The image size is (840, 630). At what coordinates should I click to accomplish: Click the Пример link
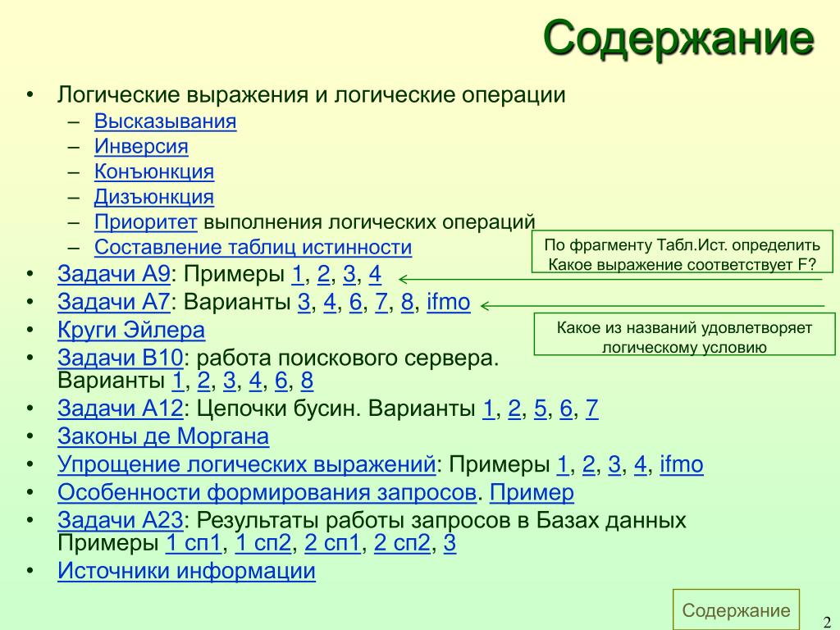532,492
